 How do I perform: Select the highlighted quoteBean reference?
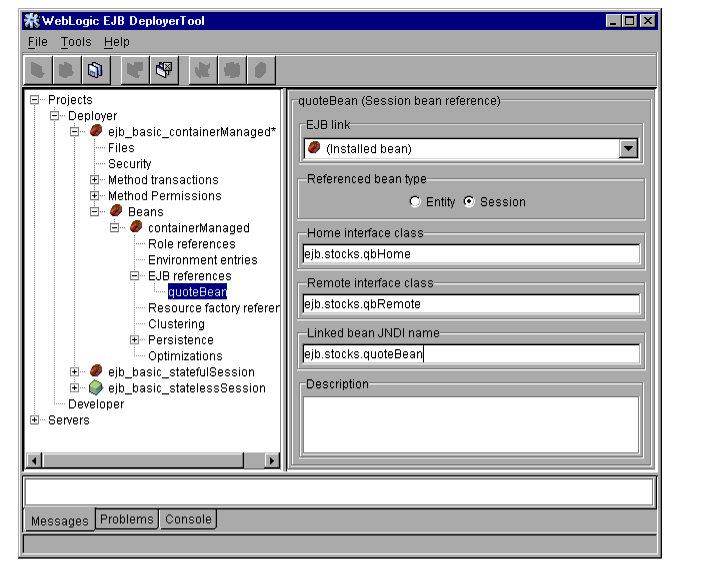pos(197,292)
